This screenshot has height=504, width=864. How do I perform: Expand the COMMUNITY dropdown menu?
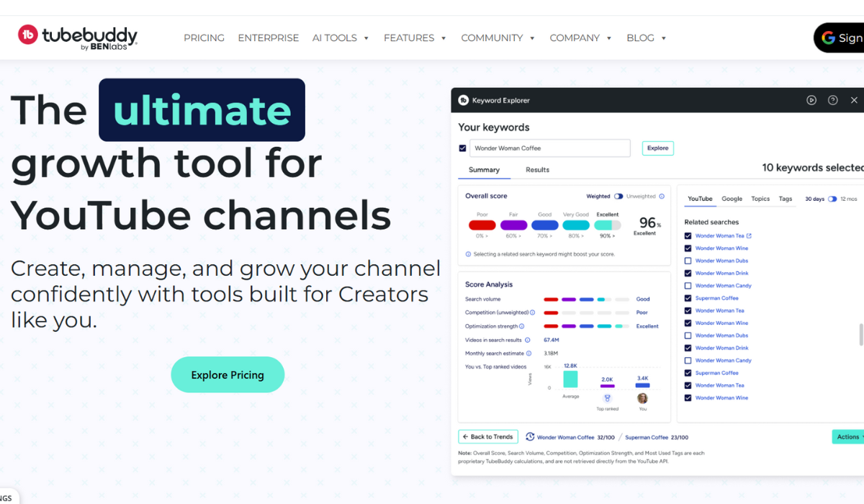[498, 37]
